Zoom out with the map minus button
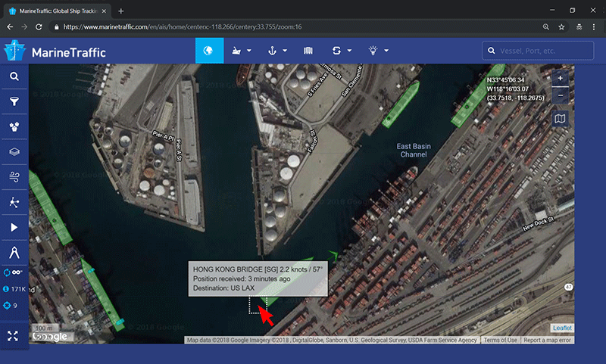The height and width of the screenshot is (364, 606). pos(561,95)
